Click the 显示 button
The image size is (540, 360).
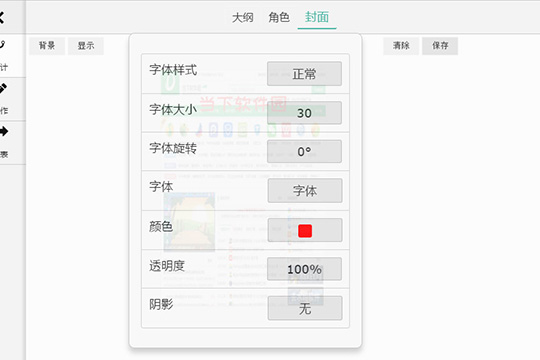click(86, 45)
